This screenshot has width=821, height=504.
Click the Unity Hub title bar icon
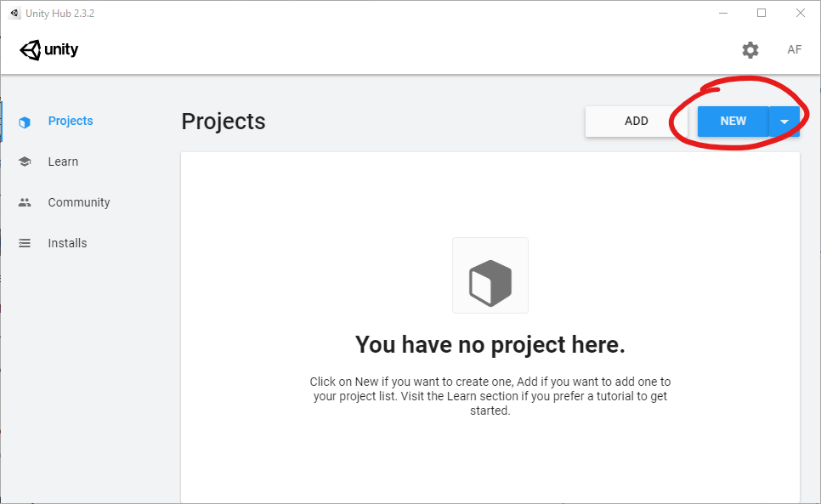coord(14,13)
